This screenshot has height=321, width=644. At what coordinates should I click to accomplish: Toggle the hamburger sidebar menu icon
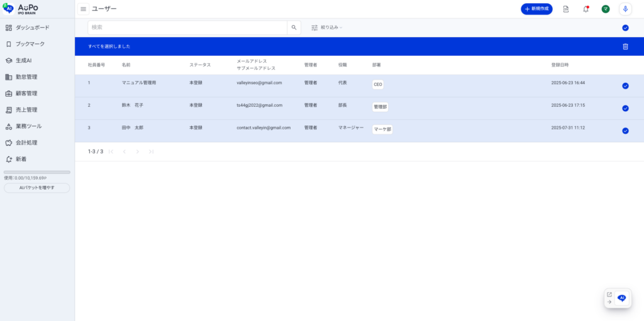83,9
